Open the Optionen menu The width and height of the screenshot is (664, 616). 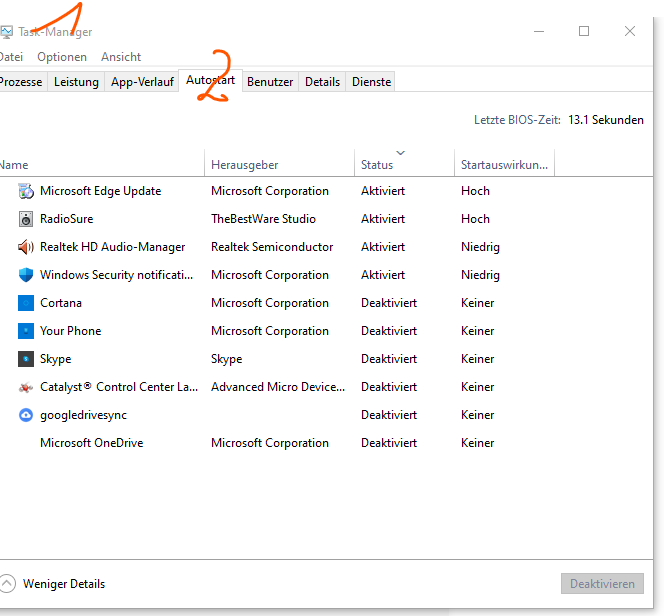(62, 57)
